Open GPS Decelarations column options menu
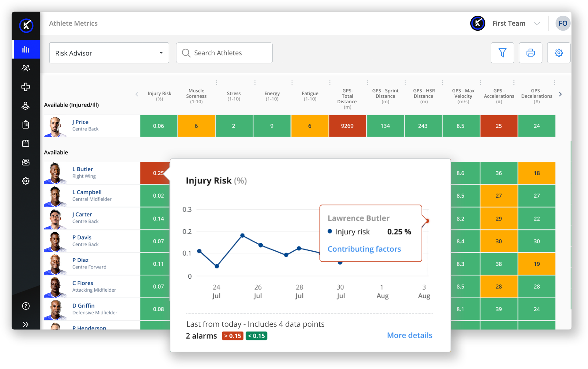Image resolution: width=588 pixels, height=369 pixels. click(554, 82)
